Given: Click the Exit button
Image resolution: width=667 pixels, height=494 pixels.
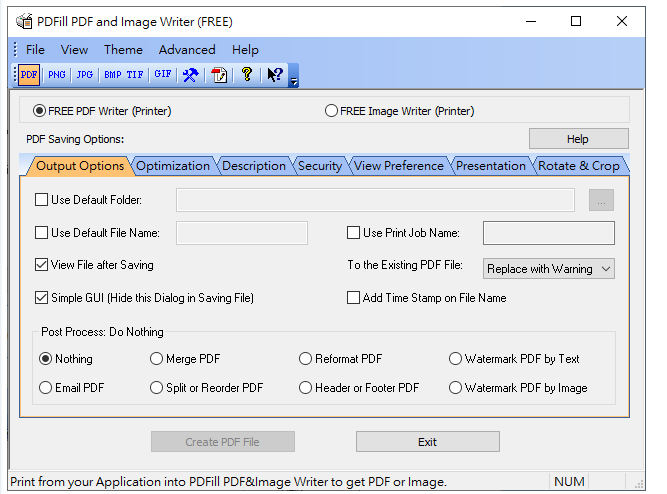Looking at the screenshot, I should (x=428, y=442).
